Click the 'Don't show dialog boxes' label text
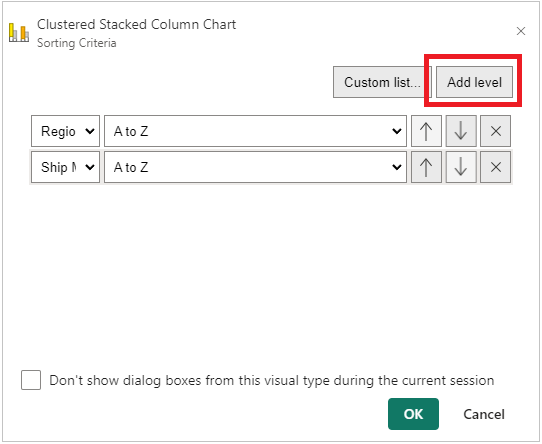Screen dimensions: 542x444 point(272,380)
